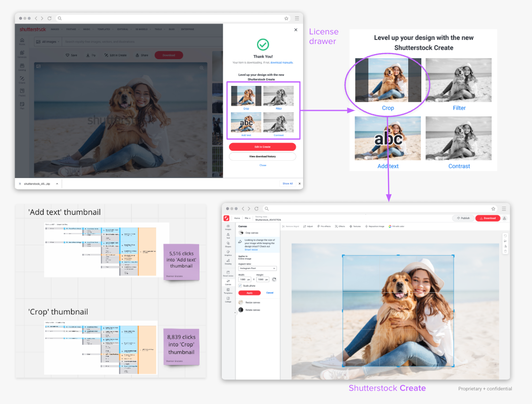Open the File menu in Create
Screen dimensions: 532x404
(248, 218)
